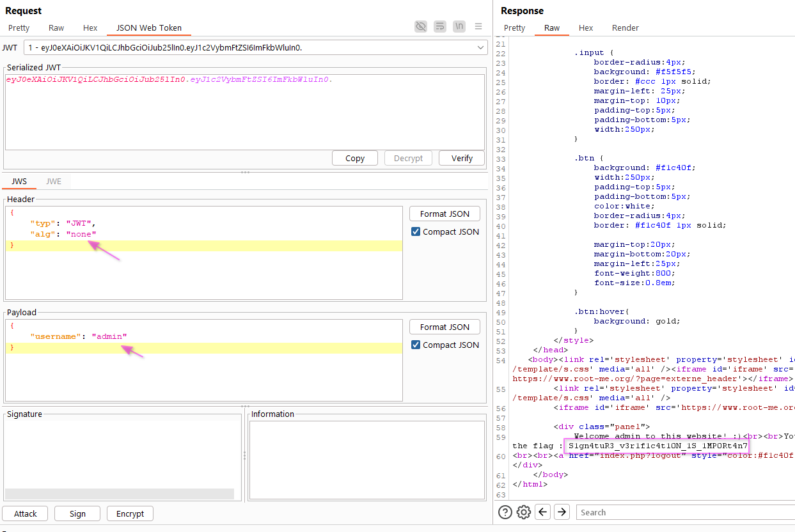Click inside the Header JSON editor
795x532 pixels.
(204, 253)
